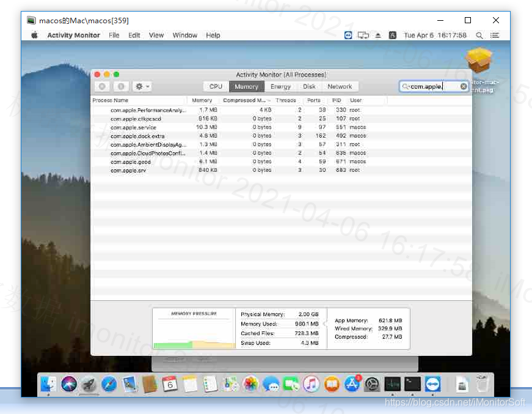
Task: Open Contacts book in the Dock
Action: coord(150,385)
